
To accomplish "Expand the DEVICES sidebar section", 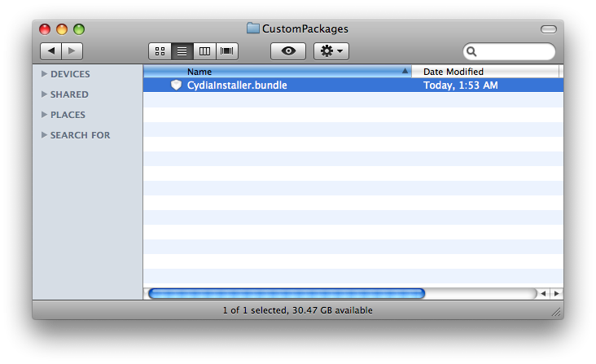I will point(44,74).
